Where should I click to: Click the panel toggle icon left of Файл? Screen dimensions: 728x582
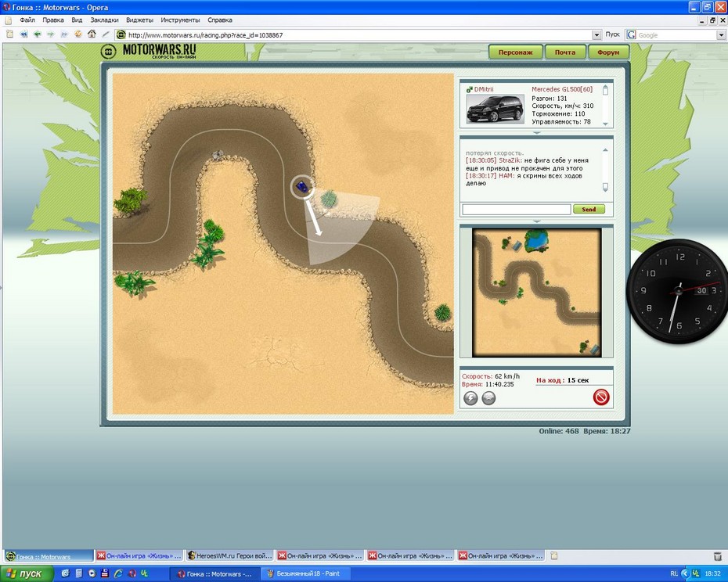coord(9,20)
